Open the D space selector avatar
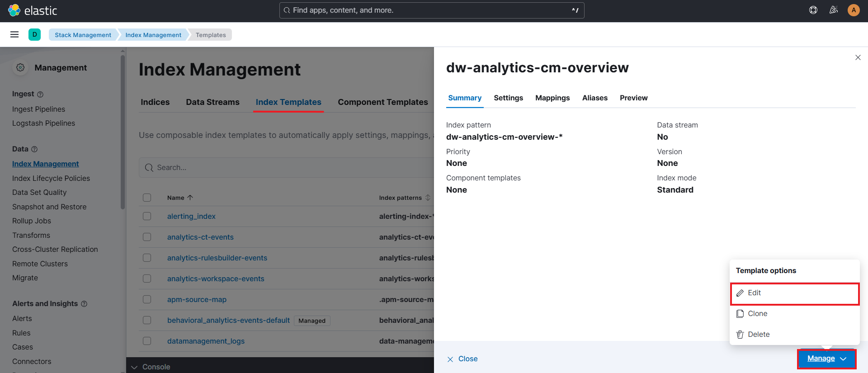 click(x=34, y=35)
